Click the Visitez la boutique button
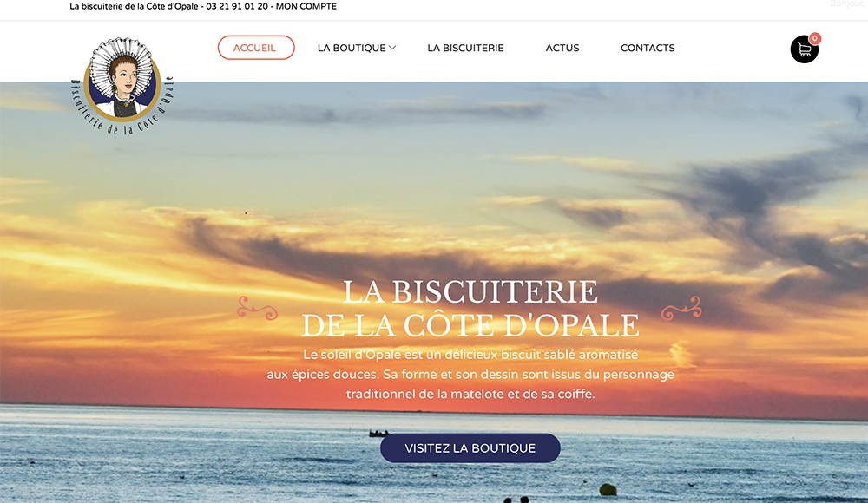 tap(470, 448)
